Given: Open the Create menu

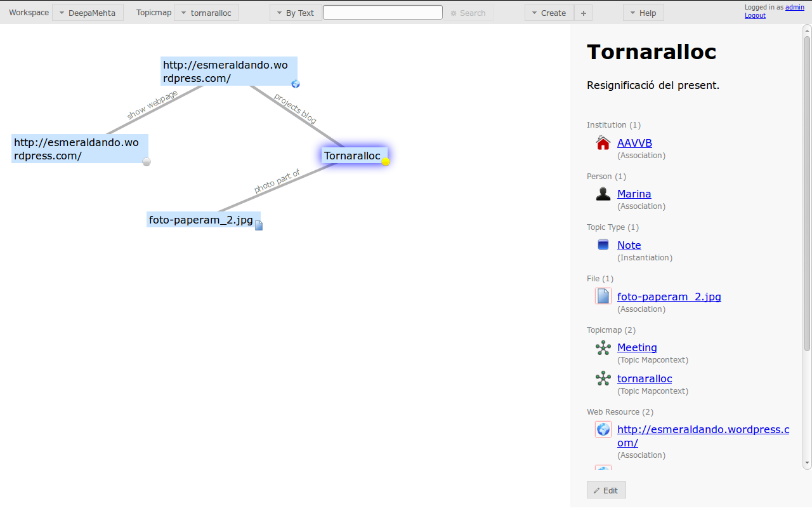Looking at the screenshot, I should 549,13.
